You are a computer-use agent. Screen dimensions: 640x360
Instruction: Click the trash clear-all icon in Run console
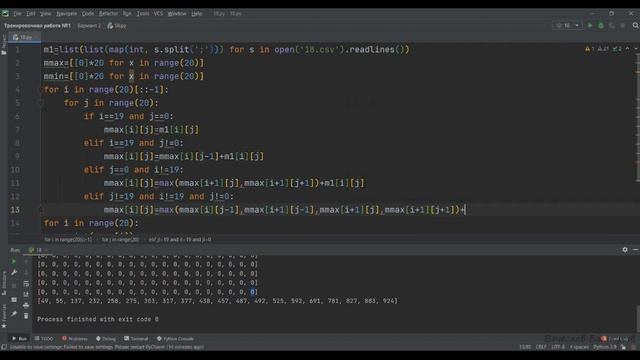(26, 316)
